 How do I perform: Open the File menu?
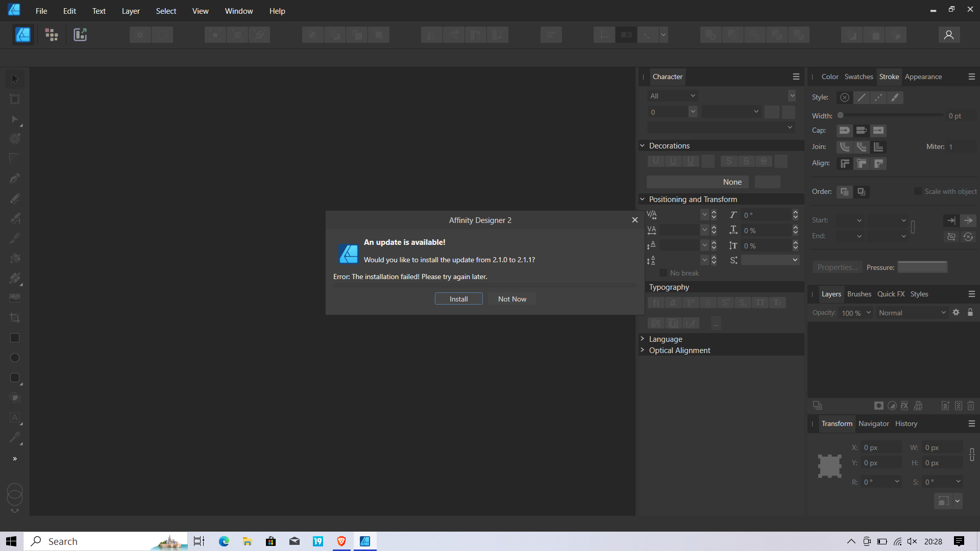tap(41, 11)
